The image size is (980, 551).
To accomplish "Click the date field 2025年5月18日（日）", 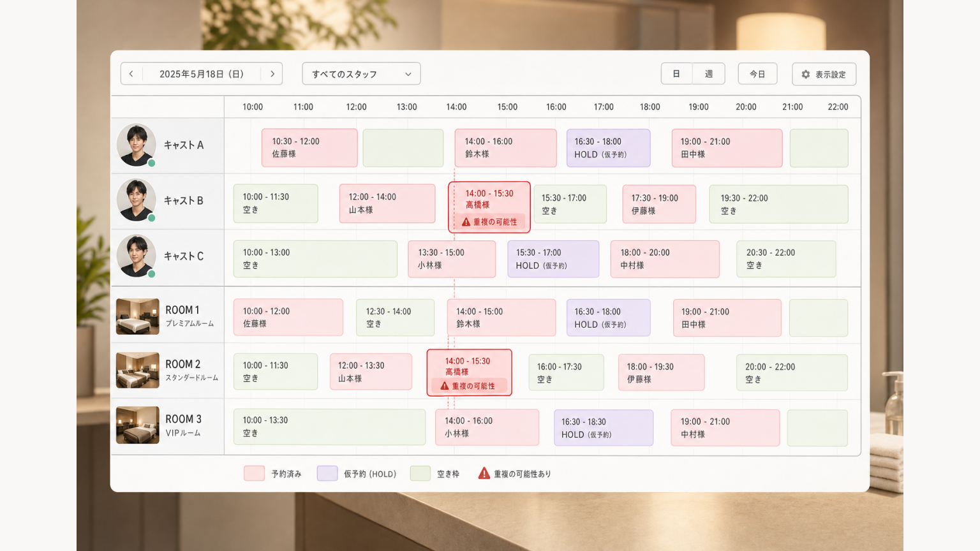I will (x=202, y=74).
